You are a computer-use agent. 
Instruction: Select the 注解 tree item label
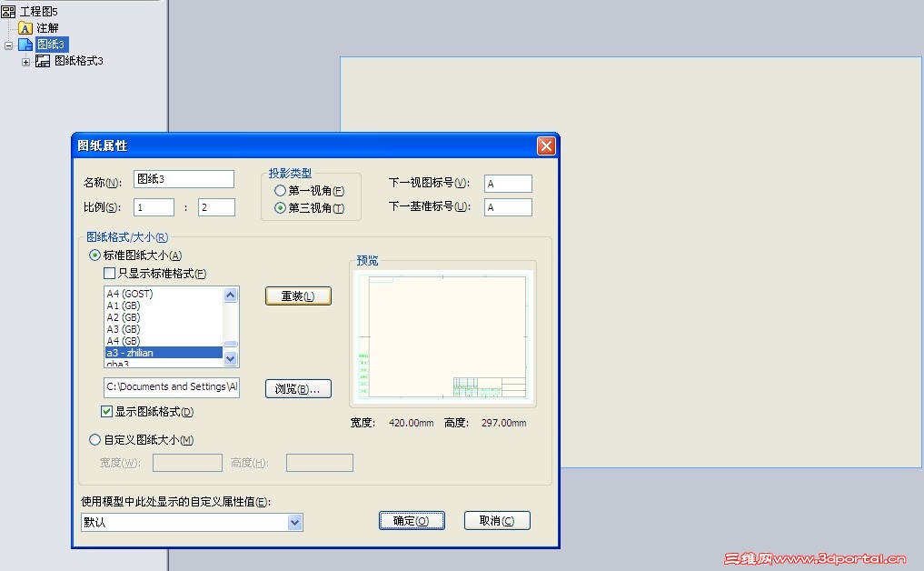coord(47,27)
